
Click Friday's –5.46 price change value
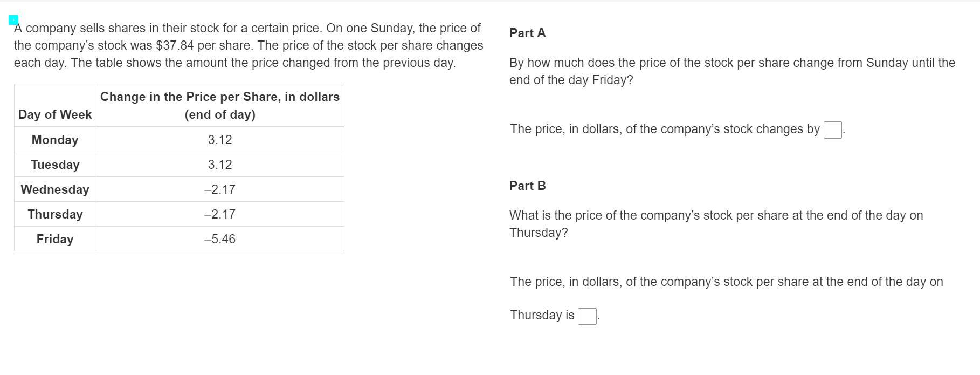coord(220,239)
